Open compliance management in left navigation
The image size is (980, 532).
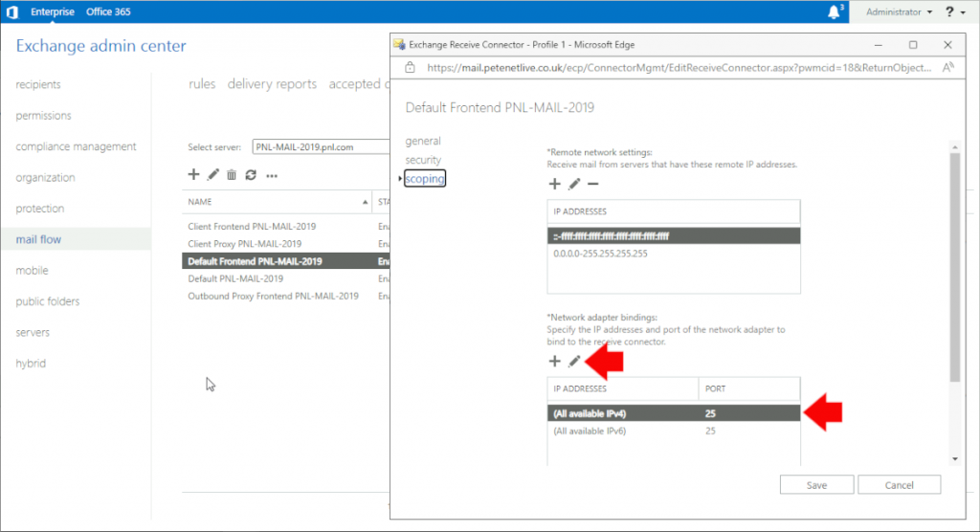tap(76, 146)
